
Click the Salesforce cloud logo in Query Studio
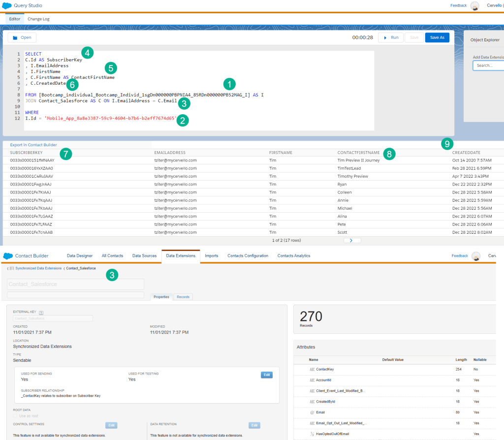(7, 5)
